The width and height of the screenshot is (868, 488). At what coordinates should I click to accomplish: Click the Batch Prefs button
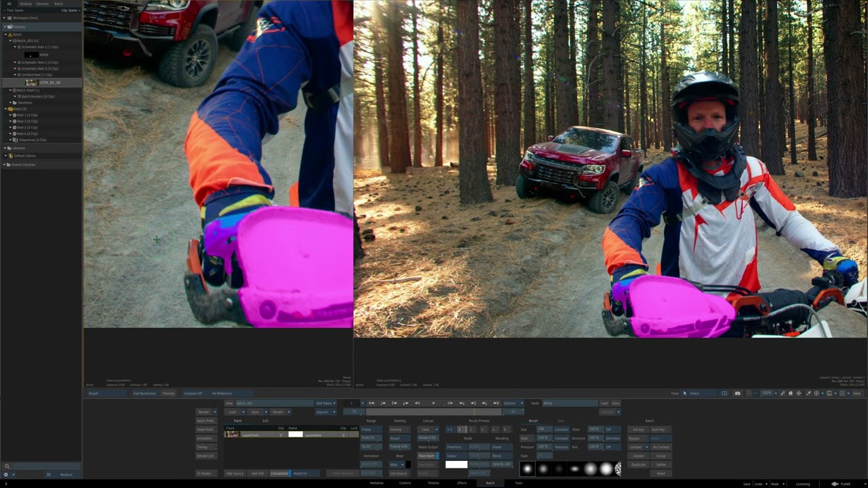(x=206, y=421)
